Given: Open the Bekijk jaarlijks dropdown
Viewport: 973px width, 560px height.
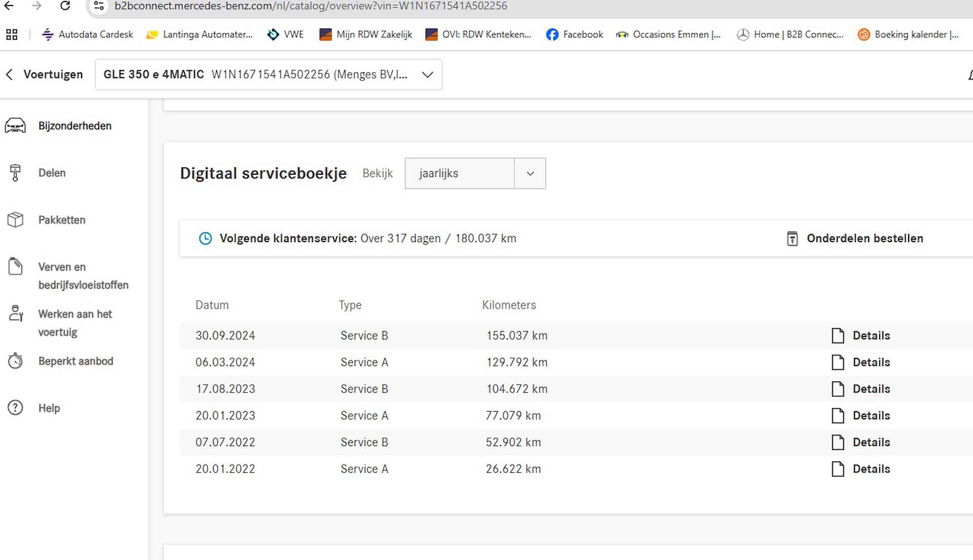Looking at the screenshot, I should [x=475, y=173].
